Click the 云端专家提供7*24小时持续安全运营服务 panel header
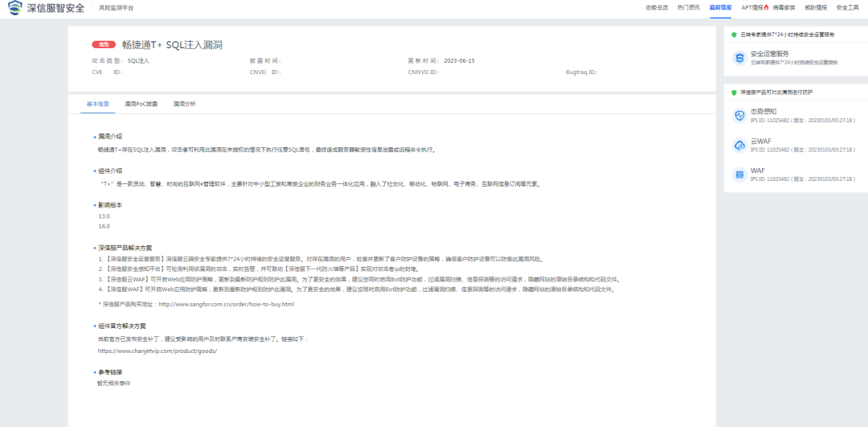 click(787, 35)
